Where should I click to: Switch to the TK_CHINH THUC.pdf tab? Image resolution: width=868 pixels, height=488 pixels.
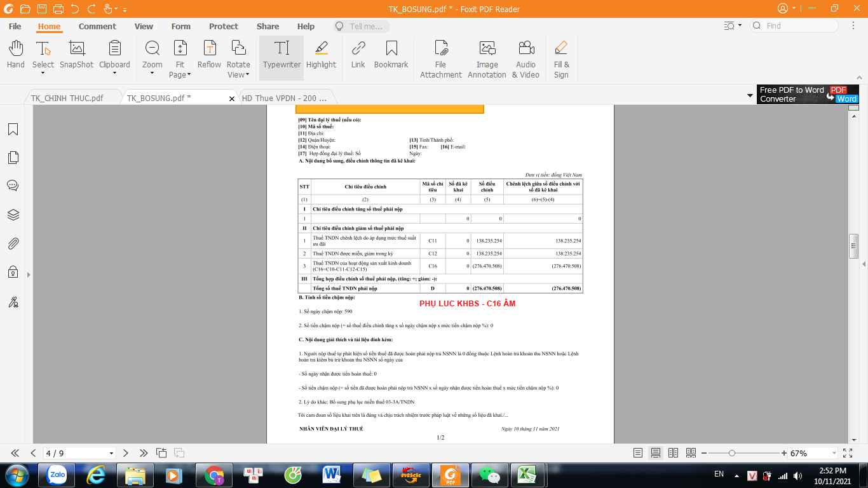click(67, 98)
